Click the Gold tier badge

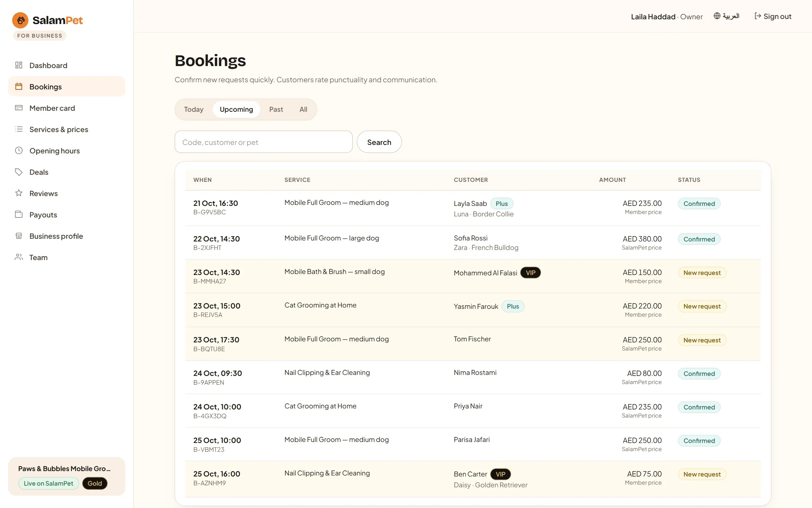pos(95,483)
